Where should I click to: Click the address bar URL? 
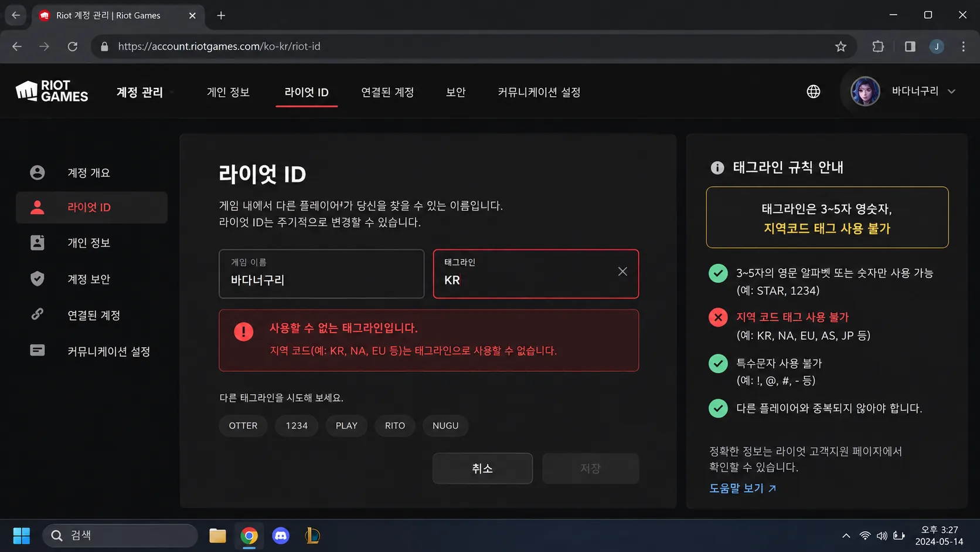coord(219,46)
